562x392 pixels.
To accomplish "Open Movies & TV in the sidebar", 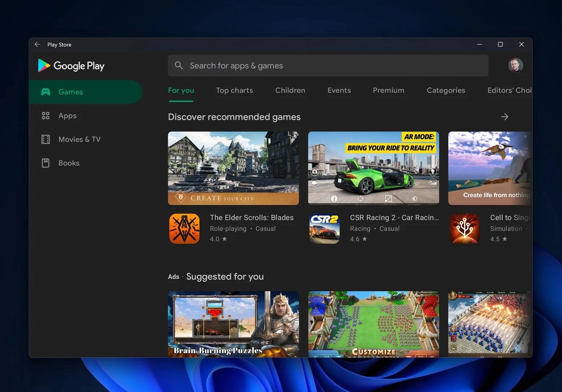I will click(86, 139).
